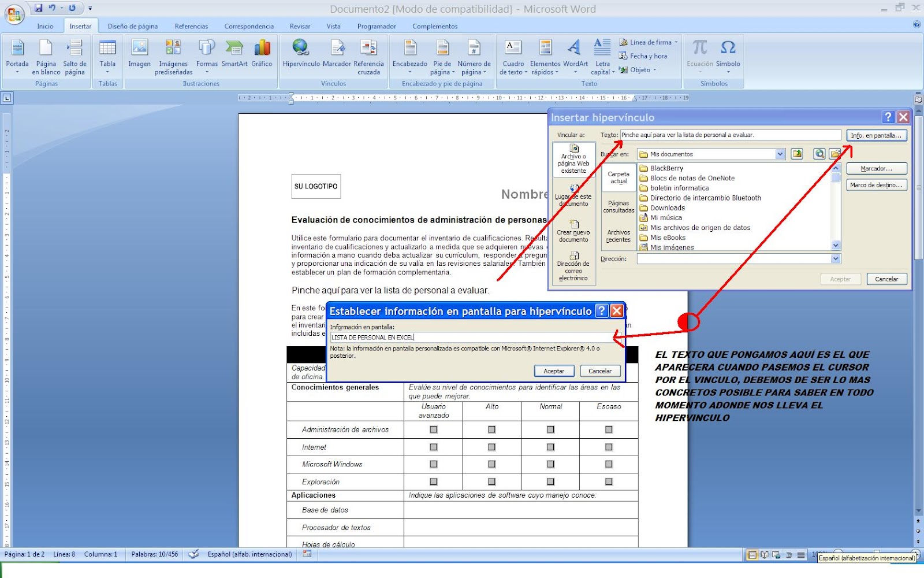The image size is (924, 578).
Task: Insert a blank page (Página en blanco)
Action: [46, 57]
